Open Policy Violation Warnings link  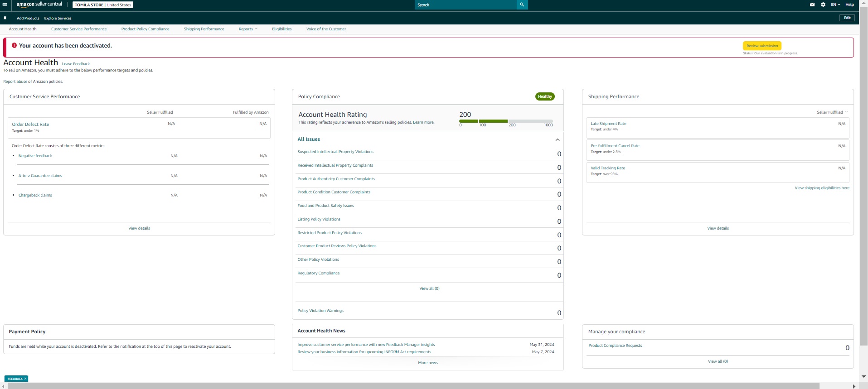(x=320, y=311)
